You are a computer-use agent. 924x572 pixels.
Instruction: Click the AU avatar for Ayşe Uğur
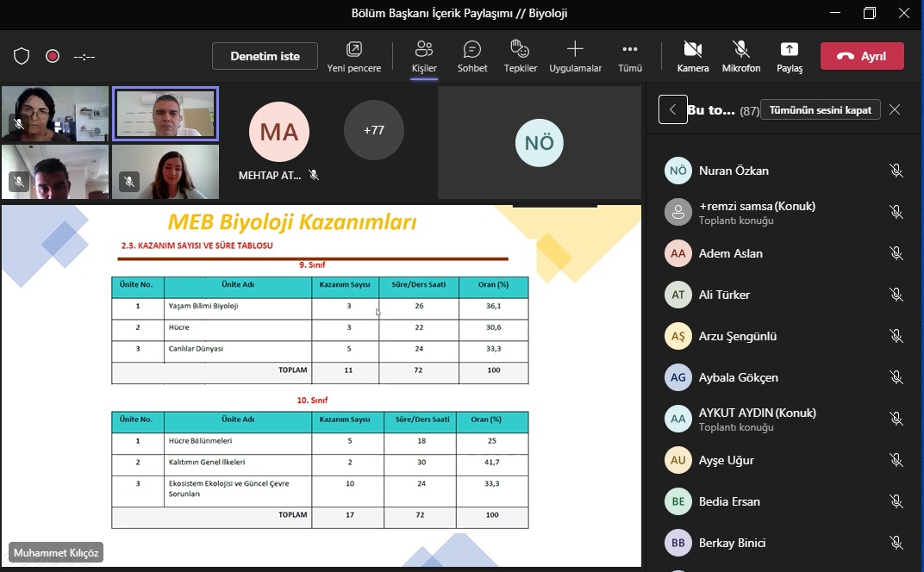(678, 460)
